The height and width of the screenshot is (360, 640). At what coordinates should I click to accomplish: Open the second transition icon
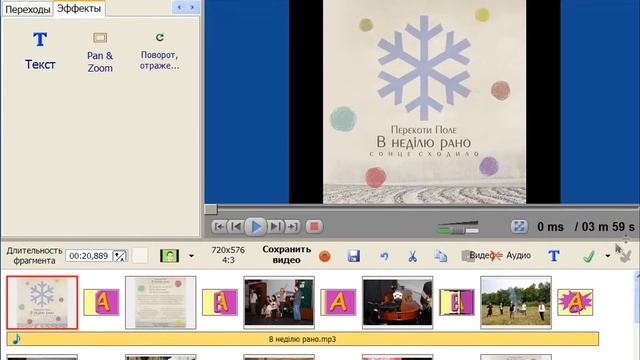[x=220, y=302]
